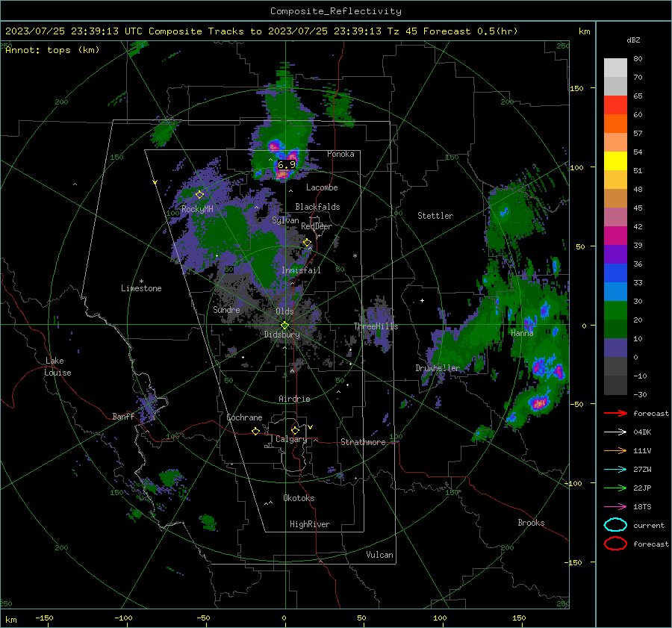Select the Limestone label
This screenshot has height=628, width=672.
tap(141, 288)
